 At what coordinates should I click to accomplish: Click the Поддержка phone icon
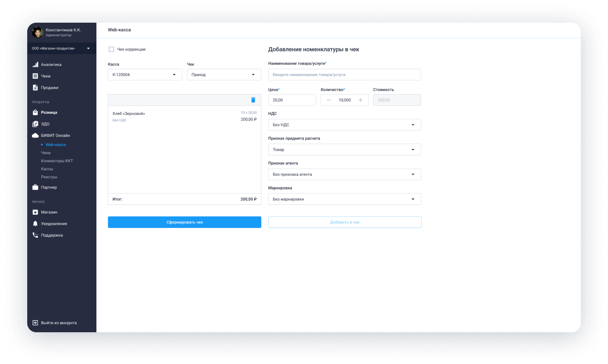click(35, 235)
